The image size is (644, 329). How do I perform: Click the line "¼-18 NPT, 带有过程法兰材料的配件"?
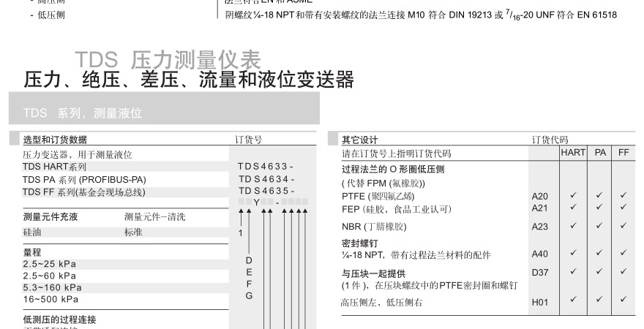click(x=416, y=254)
